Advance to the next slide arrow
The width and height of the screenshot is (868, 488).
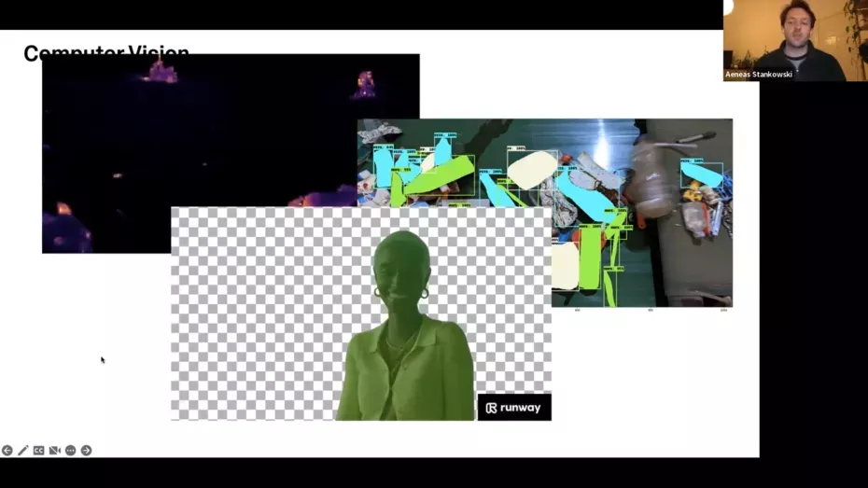coord(86,451)
